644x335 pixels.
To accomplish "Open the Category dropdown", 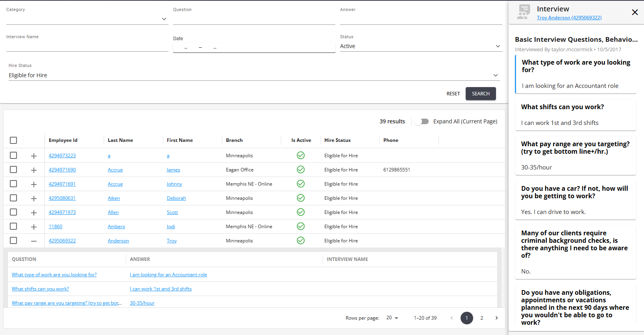I will click(x=87, y=19).
